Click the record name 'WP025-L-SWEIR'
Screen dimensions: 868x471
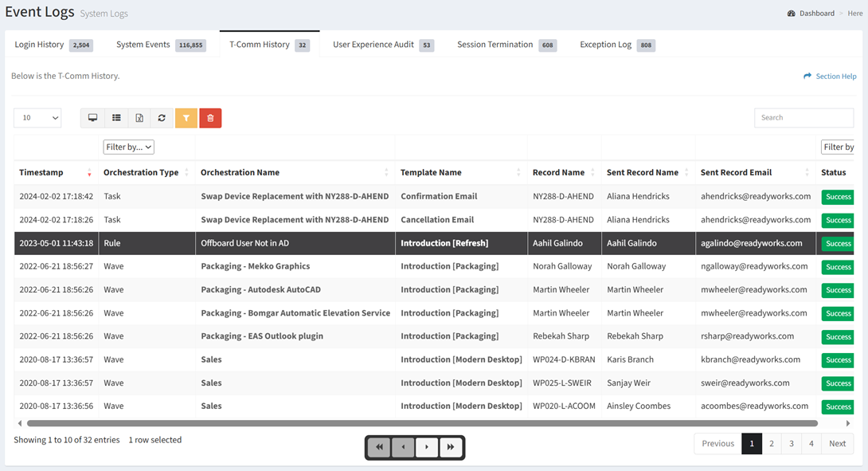coord(562,383)
